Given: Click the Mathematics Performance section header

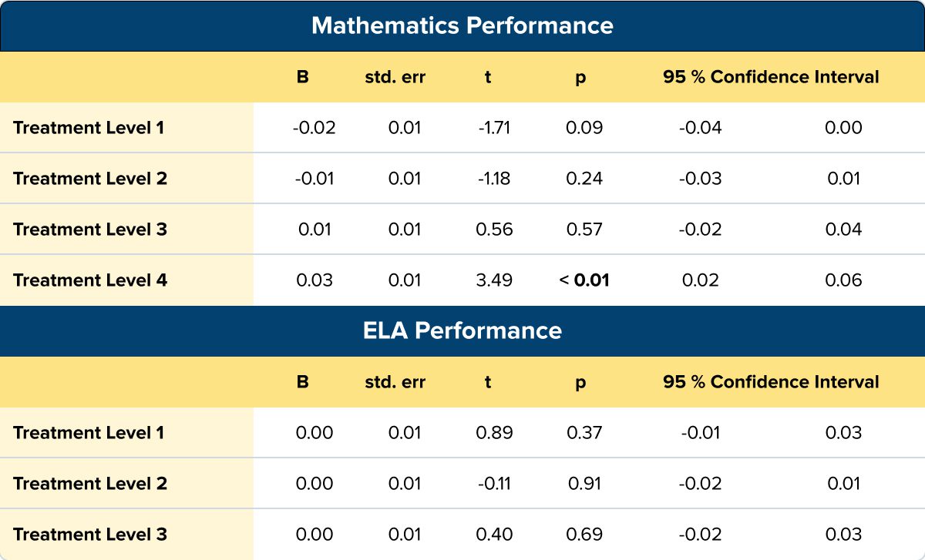Looking at the screenshot, I should tap(462, 25).
